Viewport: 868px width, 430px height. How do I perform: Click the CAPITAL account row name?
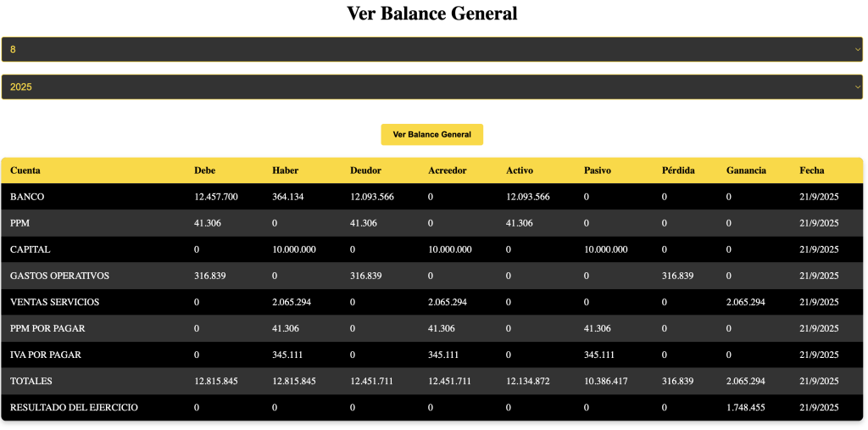[x=31, y=249]
